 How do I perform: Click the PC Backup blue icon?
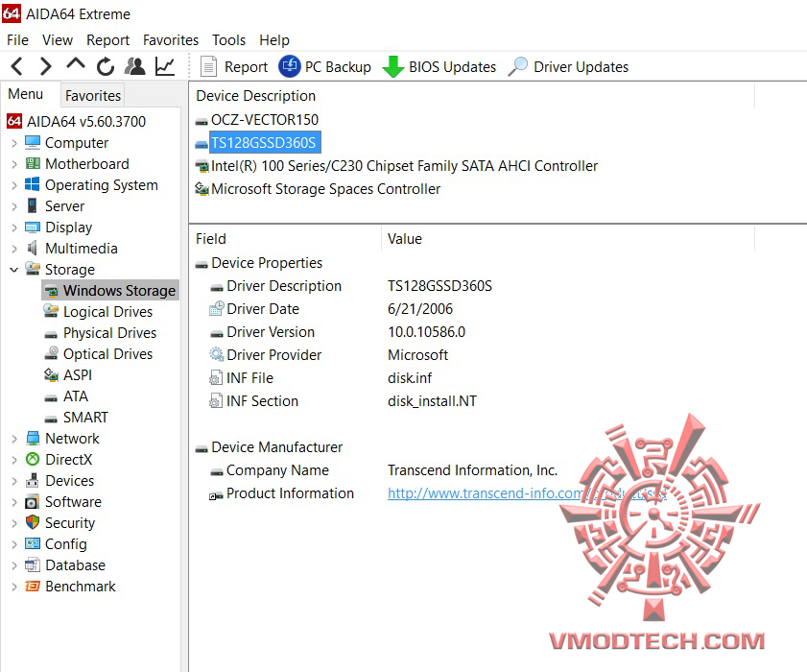(289, 66)
